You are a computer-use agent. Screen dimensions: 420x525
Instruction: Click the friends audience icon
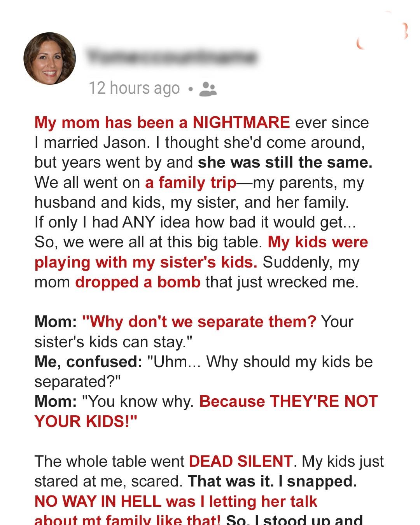[208, 89]
